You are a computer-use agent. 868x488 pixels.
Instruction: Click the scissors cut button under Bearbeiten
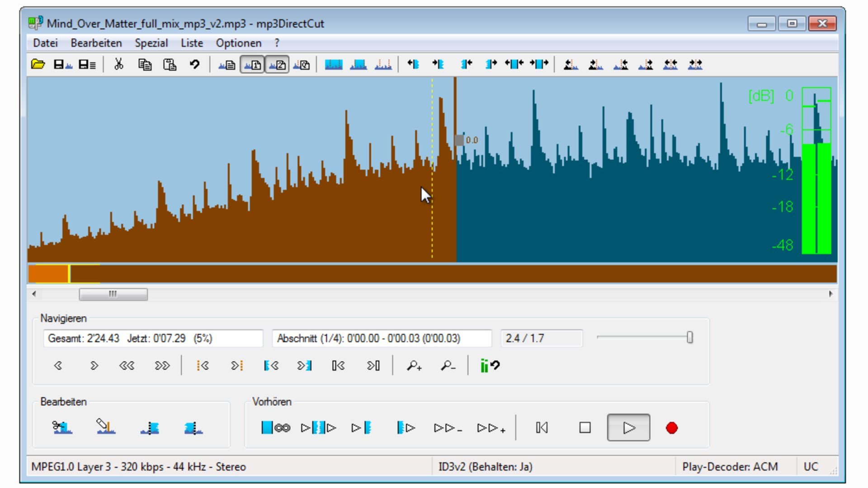(62, 427)
